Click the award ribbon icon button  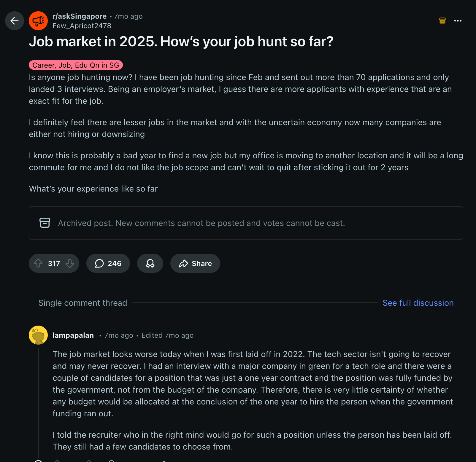pyautogui.click(x=150, y=263)
